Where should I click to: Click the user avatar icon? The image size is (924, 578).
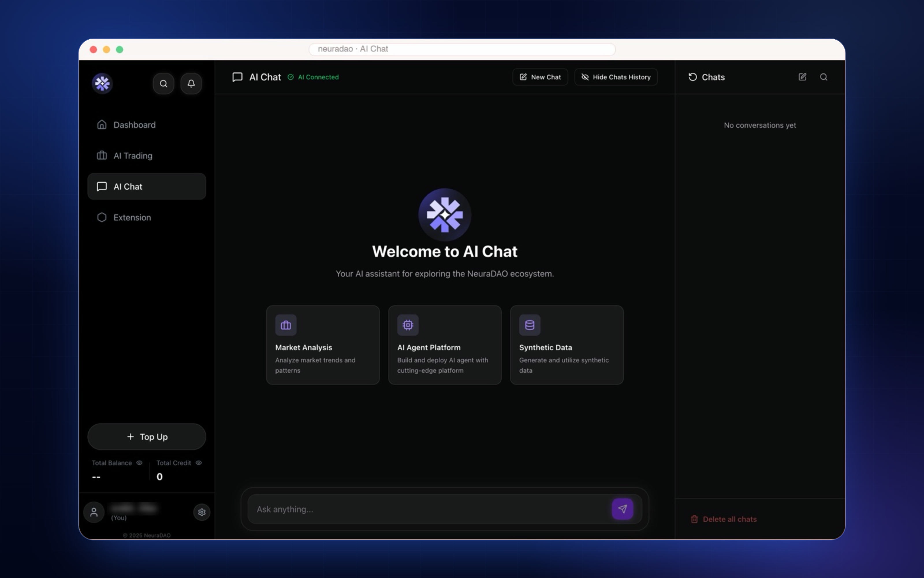94,512
